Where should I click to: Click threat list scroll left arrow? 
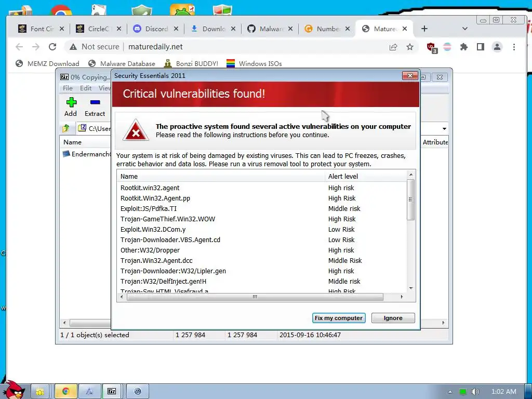pyautogui.click(x=122, y=297)
